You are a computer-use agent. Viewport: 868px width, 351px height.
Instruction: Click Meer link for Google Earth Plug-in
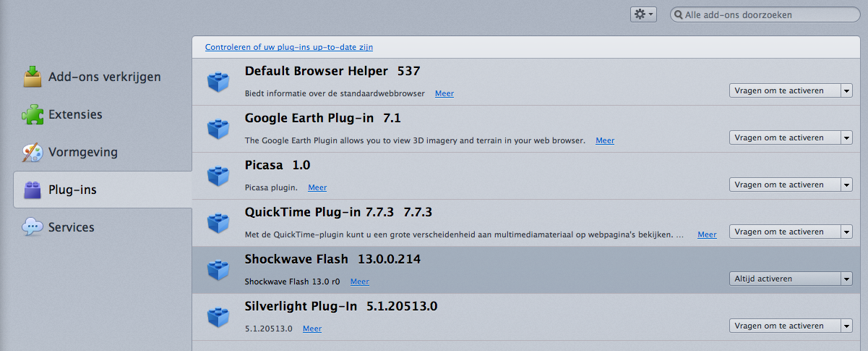(605, 140)
